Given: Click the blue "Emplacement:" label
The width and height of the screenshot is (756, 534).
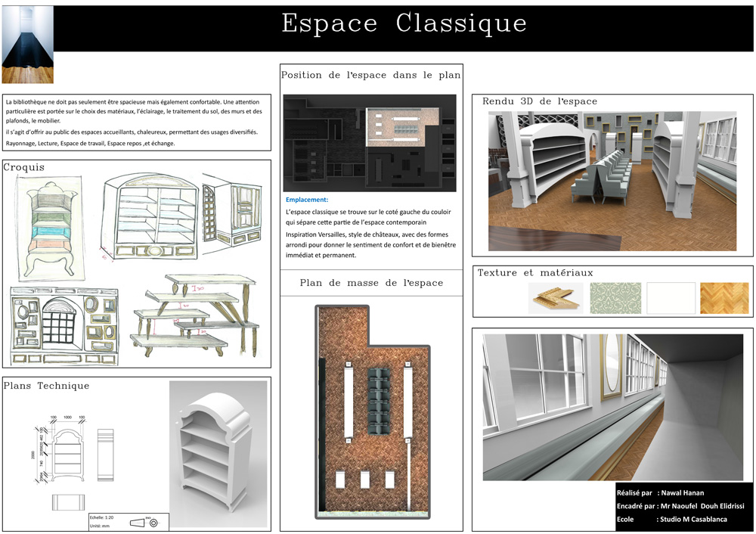Looking at the screenshot, I should (307, 200).
